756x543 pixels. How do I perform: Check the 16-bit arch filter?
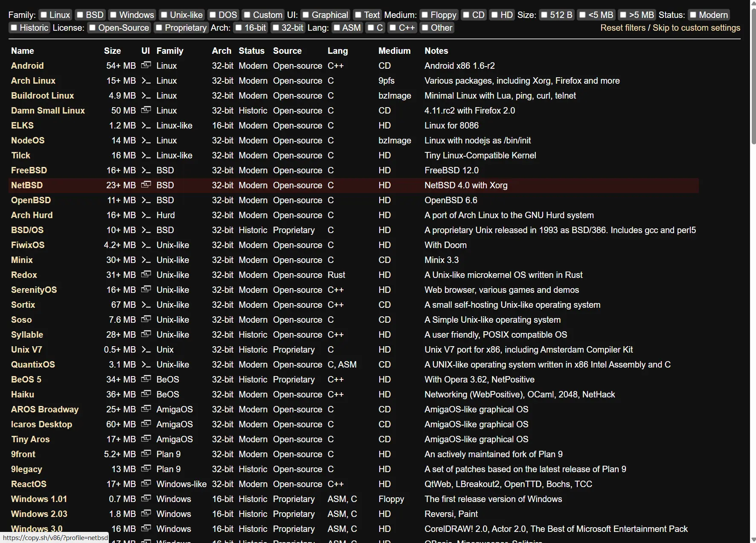[238, 28]
